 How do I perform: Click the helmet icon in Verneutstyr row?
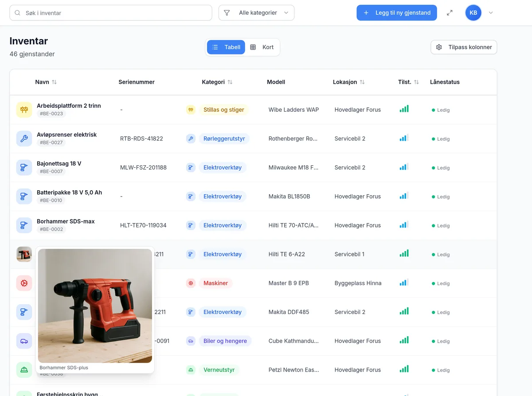[x=24, y=370]
